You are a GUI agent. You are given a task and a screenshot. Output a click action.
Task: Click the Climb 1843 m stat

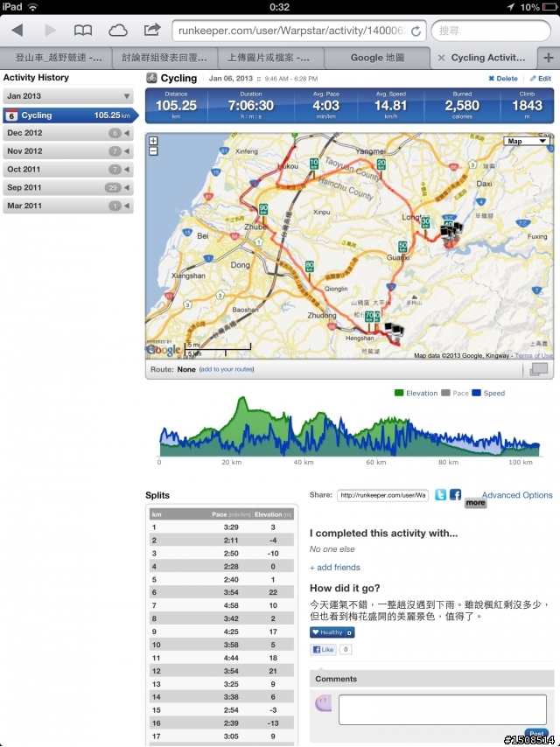[527, 105]
